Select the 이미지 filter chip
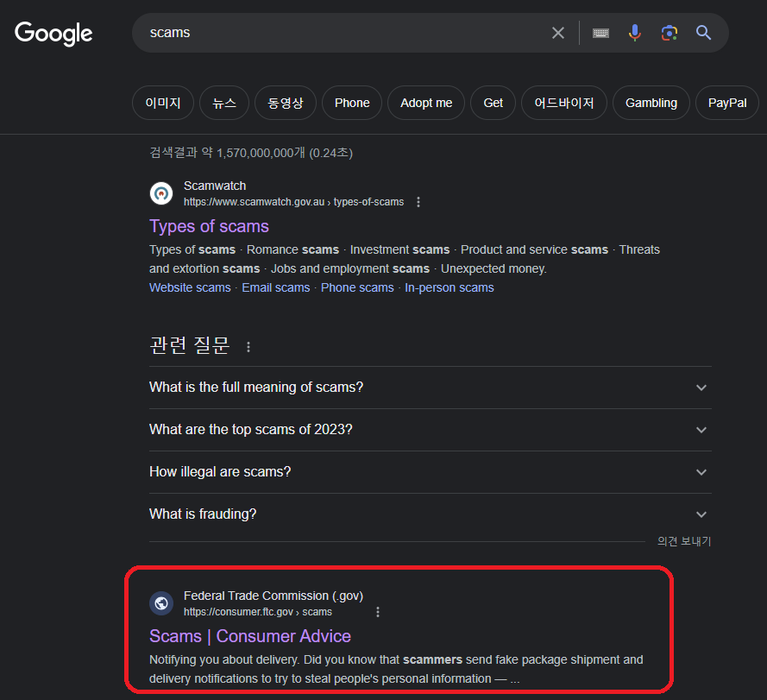767x700 pixels. (163, 103)
